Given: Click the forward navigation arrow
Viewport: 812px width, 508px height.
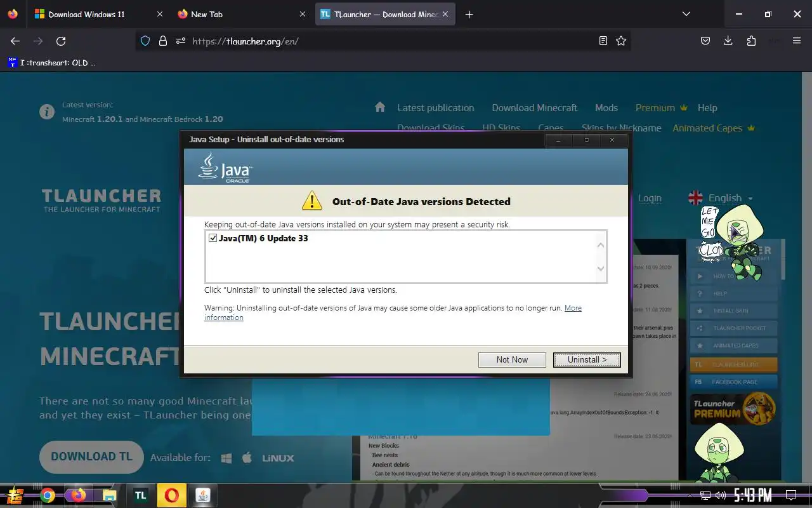Looking at the screenshot, I should point(38,41).
